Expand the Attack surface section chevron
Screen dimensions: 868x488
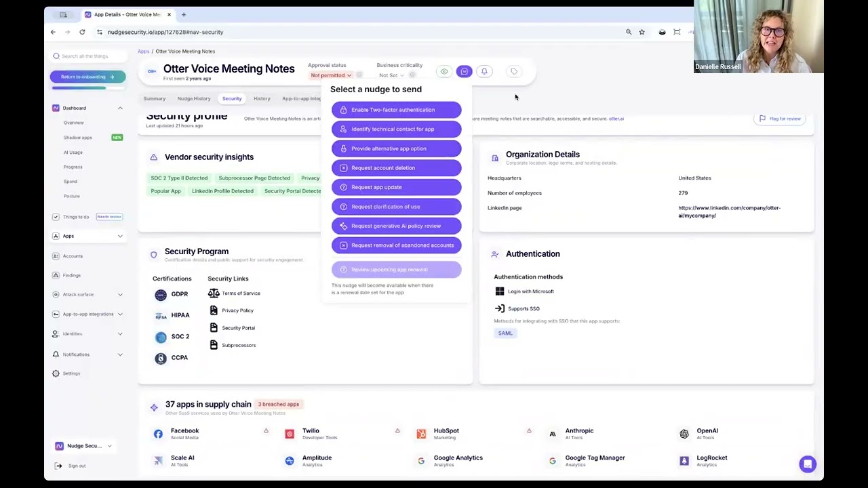click(x=120, y=295)
